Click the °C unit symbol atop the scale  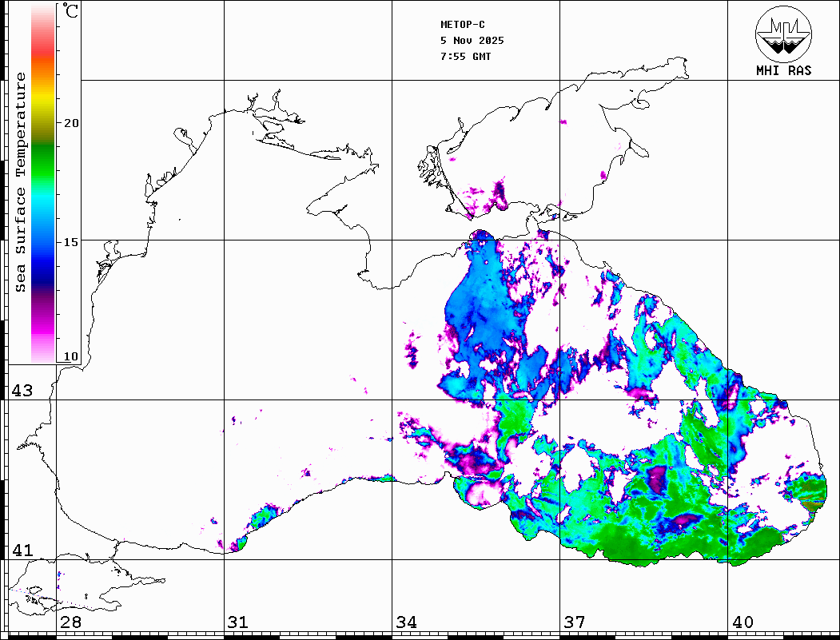[x=71, y=12]
